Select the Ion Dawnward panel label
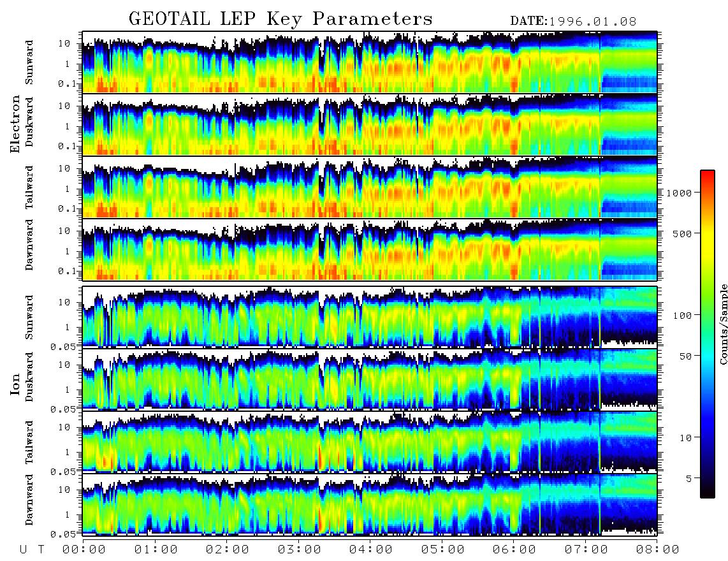The image size is (728, 561). [29, 500]
